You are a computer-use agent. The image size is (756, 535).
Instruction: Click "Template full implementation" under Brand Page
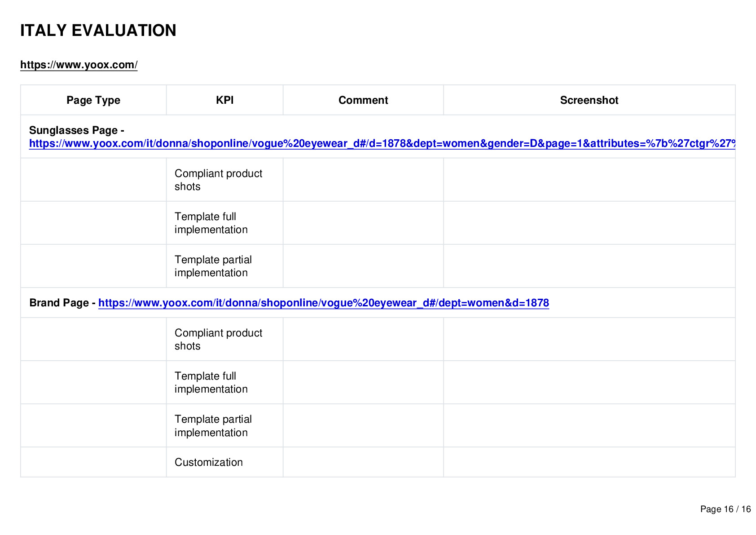pos(211,382)
